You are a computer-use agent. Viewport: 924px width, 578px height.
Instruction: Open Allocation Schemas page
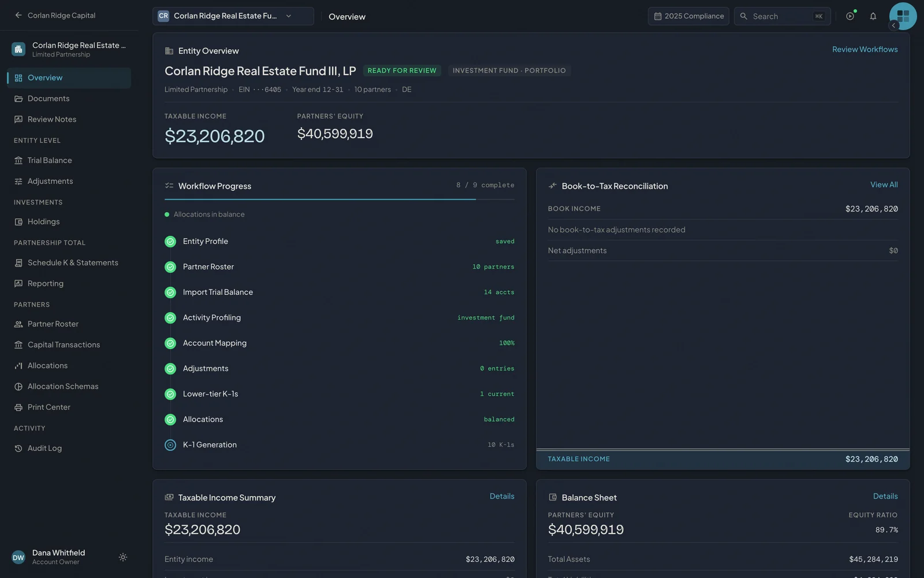69,387
